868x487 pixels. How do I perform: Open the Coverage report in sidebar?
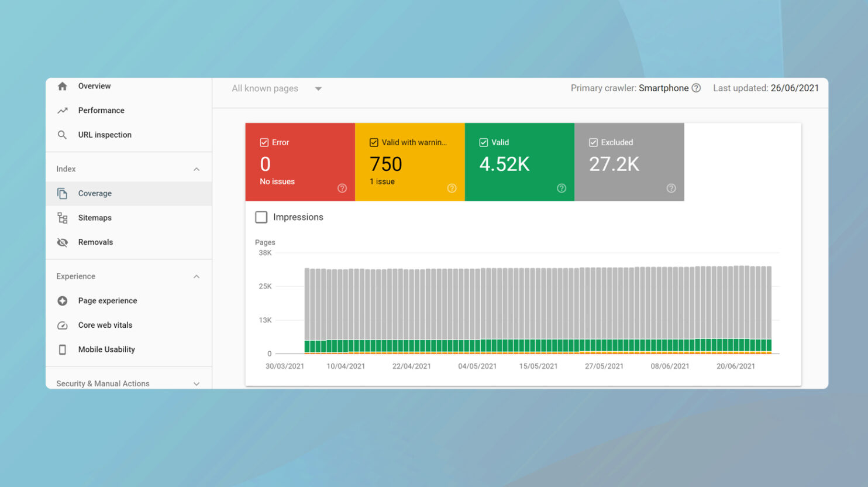[95, 194]
